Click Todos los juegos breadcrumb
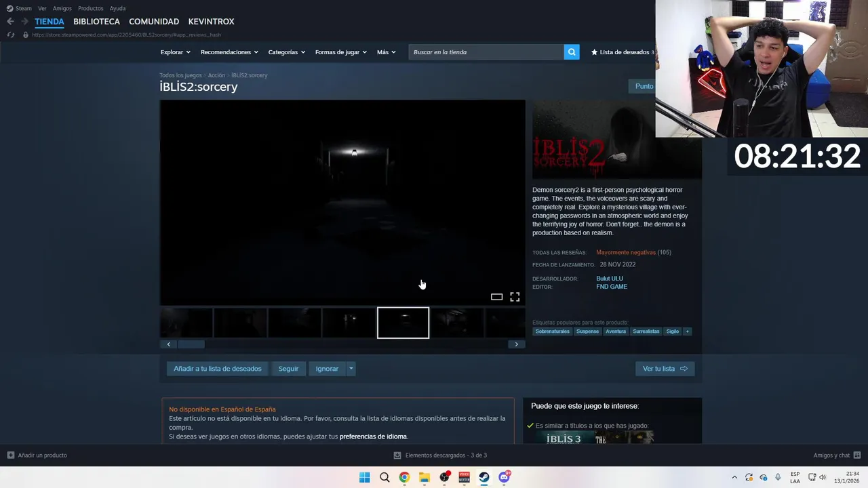 (180, 75)
